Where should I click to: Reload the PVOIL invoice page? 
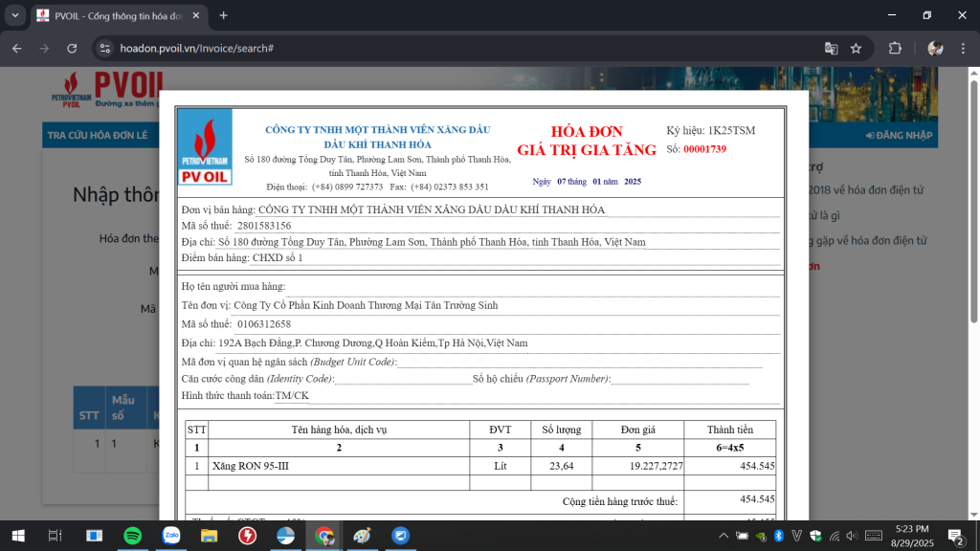72,49
